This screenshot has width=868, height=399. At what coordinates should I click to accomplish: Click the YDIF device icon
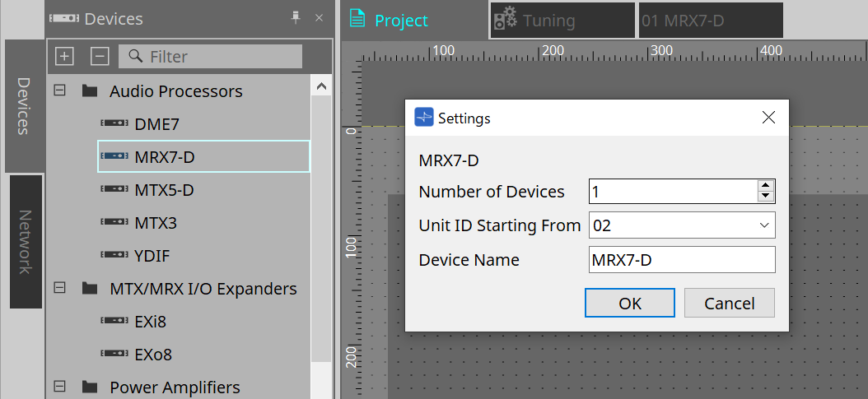114,255
